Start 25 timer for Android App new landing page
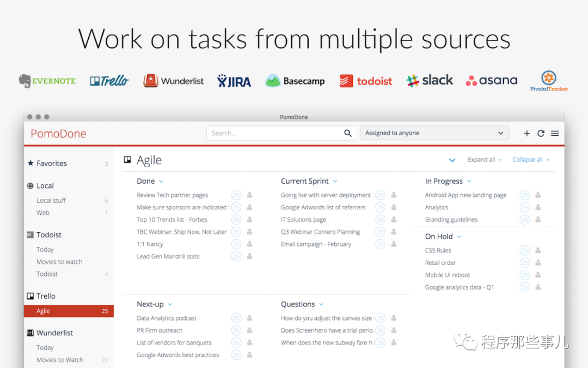This screenshot has height=368, width=588. point(525,195)
